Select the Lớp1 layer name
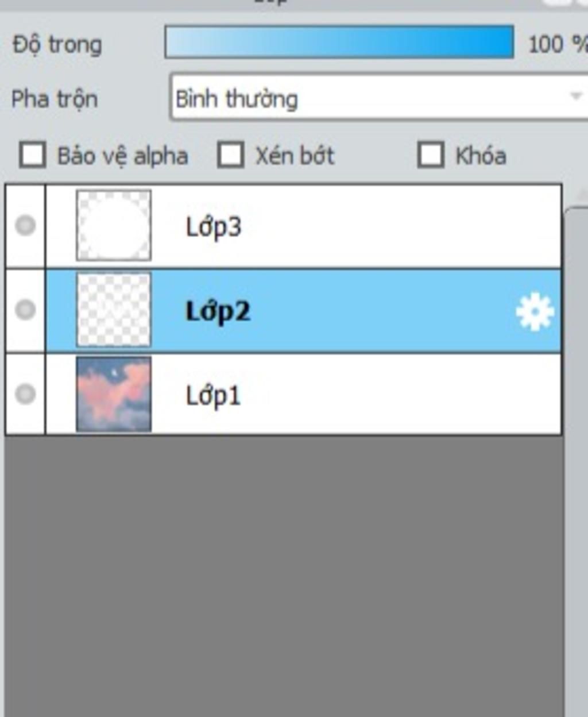588x717 pixels. coord(213,395)
